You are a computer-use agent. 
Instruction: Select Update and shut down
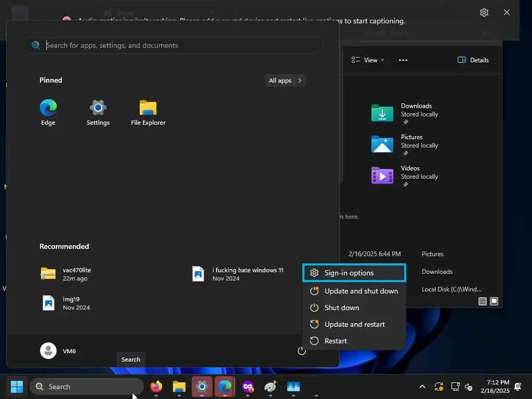point(354,291)
